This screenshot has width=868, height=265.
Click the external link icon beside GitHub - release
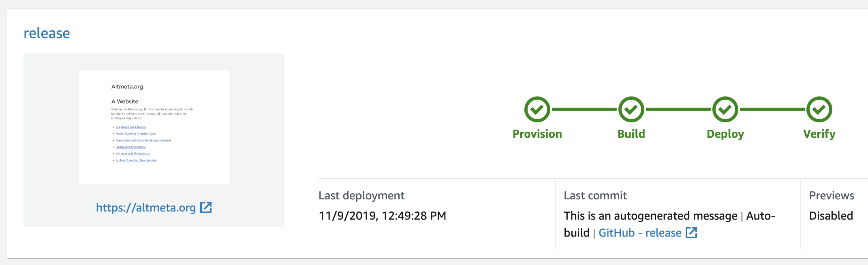(x=692, y=232)
